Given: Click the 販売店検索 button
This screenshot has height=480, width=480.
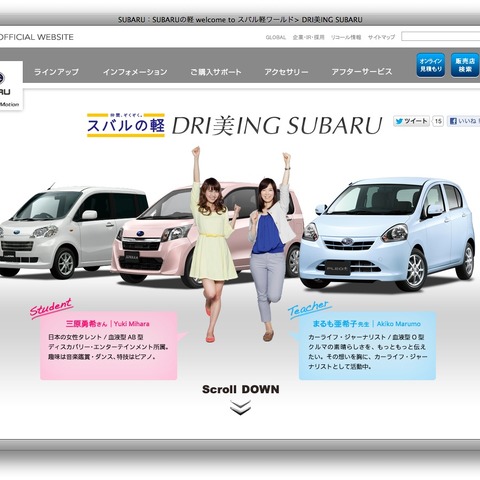Looking at the screenshot, I should coord(465,65).
